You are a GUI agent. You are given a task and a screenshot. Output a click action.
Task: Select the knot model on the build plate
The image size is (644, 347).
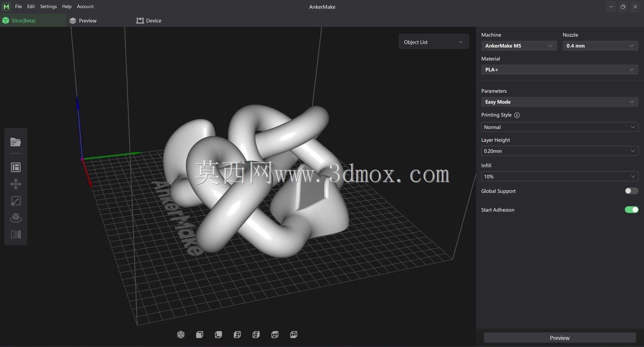coord(255,181)
